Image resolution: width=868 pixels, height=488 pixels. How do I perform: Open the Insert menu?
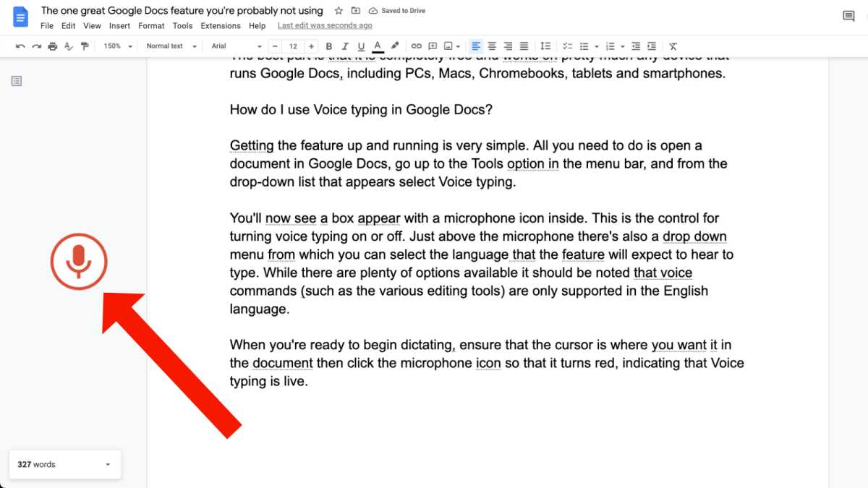tap(119, 26)
